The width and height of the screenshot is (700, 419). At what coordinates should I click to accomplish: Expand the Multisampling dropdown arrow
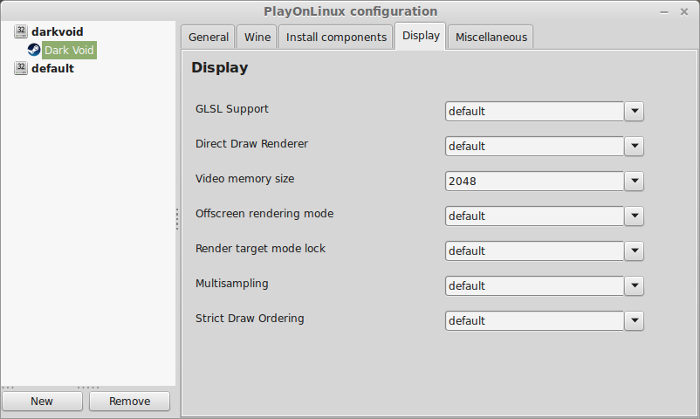click(x=634, y=286)
